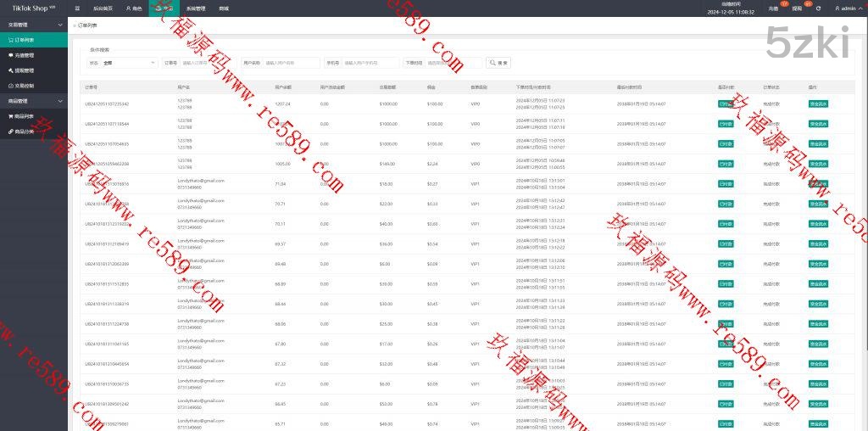This screenshot has width=868, height=431.
Task: Click user balance value 1207.24
Action: tap(283, 104)
